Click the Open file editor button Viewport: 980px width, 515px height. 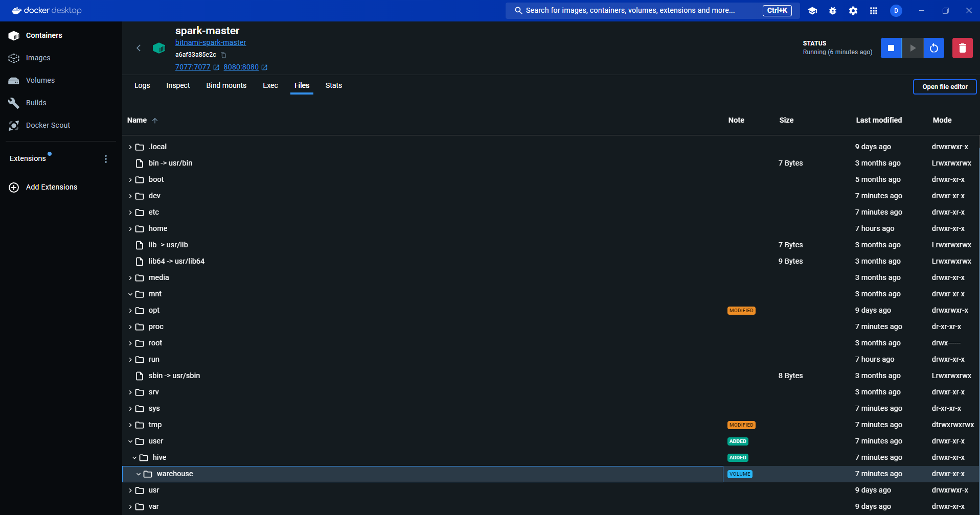tap(944, 87)
